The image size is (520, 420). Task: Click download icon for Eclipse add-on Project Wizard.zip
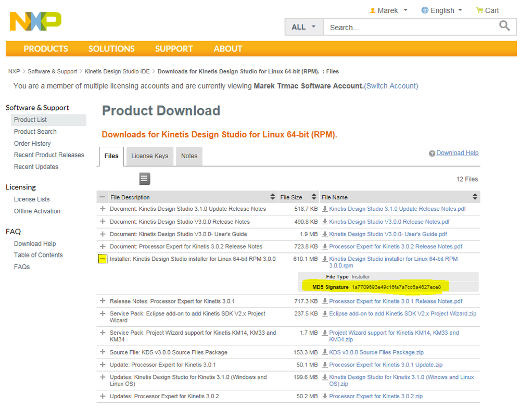point(325,314)
